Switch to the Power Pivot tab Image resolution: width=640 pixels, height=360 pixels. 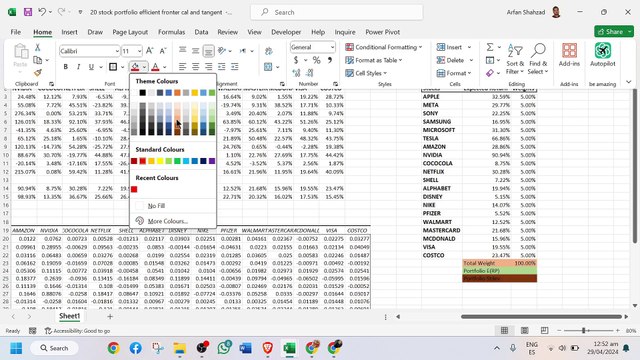coord(382,32)
